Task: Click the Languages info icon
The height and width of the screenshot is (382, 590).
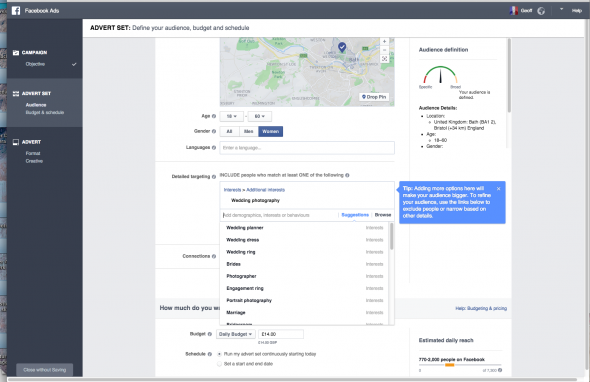Action: [x=214, y=148]
